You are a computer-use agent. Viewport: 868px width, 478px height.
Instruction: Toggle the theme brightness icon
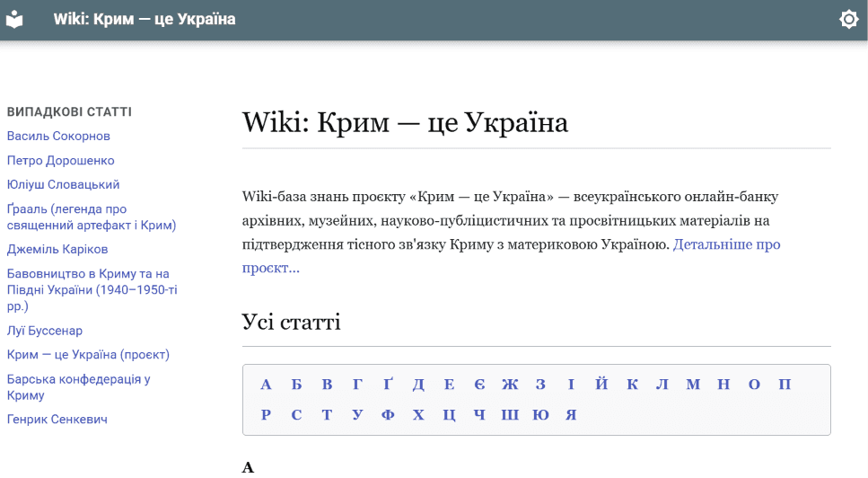848,20
